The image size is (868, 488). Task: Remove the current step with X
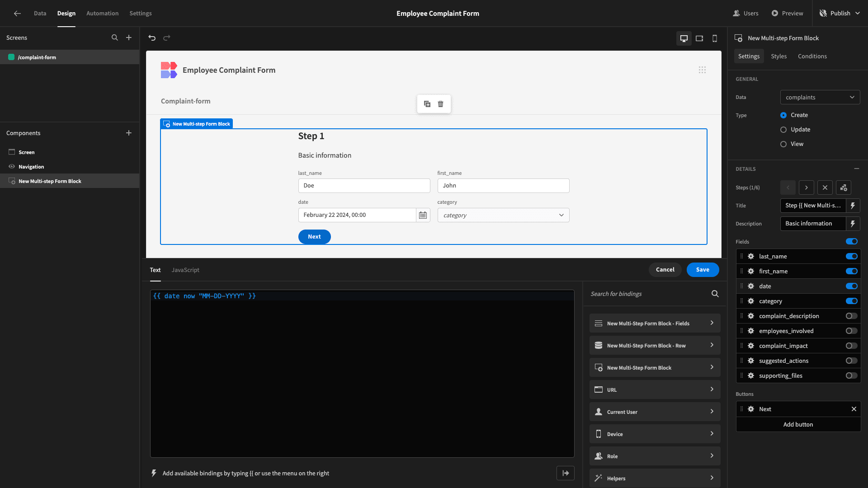coord(825,188)
